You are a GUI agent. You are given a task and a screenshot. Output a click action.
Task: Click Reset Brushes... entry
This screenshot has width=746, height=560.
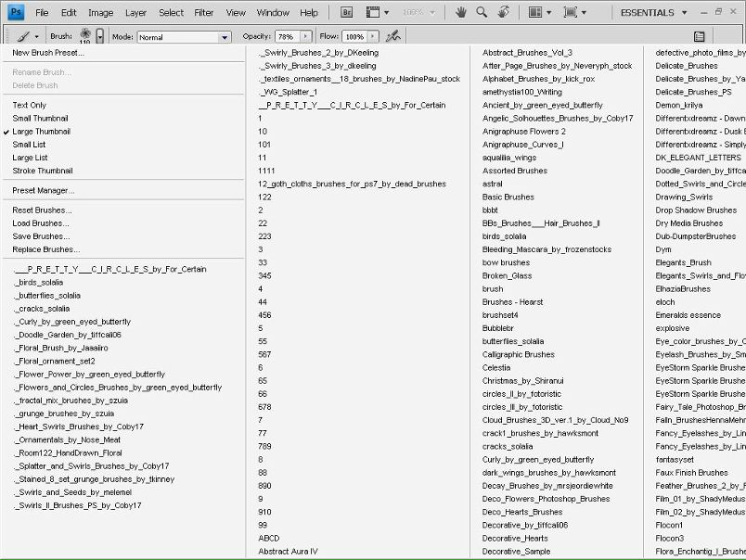[x=41, y=210]
